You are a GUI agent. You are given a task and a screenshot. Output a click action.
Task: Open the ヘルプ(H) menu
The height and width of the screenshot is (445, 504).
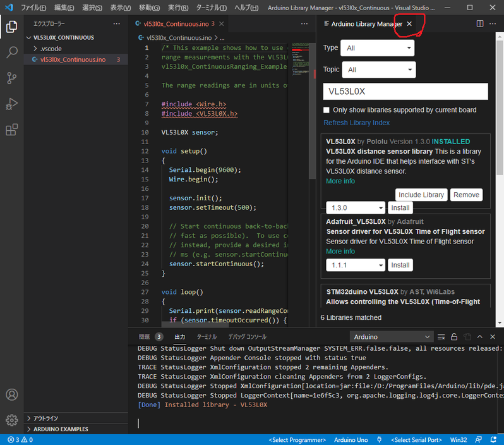[246, 8]
